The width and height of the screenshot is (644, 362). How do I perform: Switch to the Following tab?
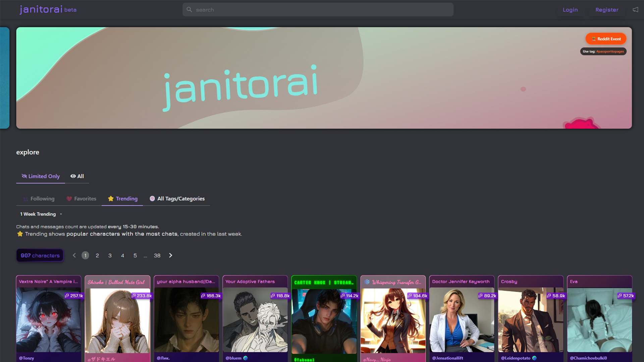pyautogui.click(x=39, y=199)
